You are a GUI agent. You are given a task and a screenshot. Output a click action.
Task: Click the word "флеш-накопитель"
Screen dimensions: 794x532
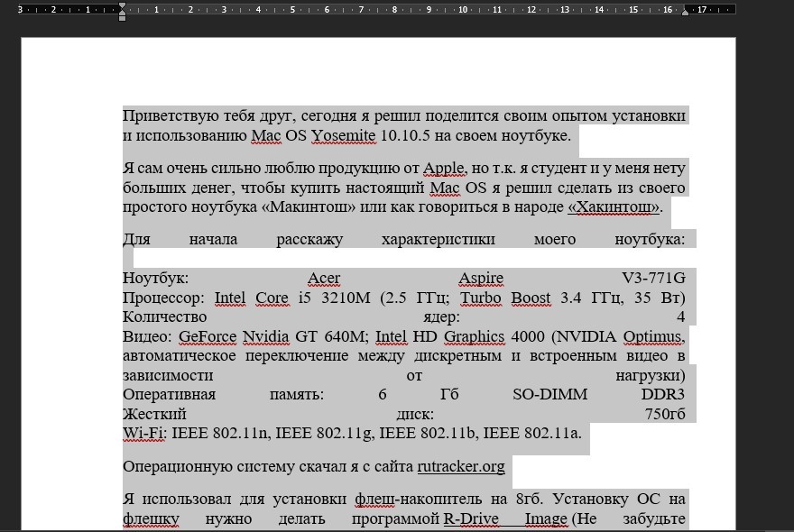click(x=419, y=500)
